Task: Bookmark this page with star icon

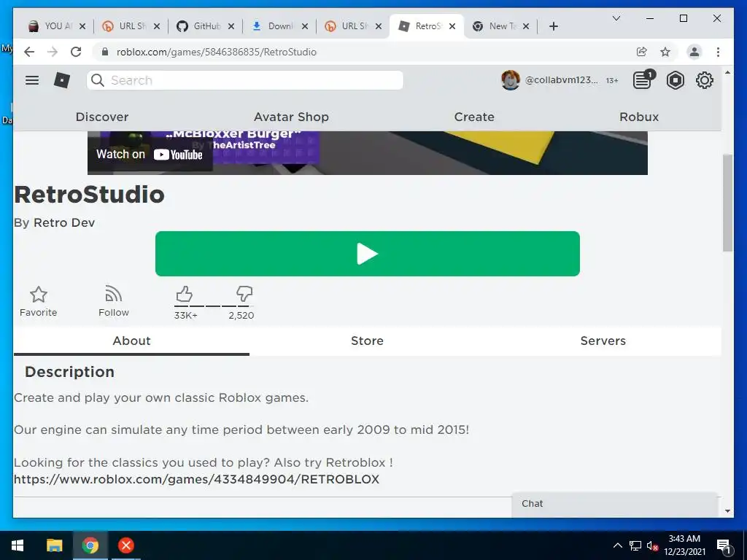Action: click(x=665, y=52)
